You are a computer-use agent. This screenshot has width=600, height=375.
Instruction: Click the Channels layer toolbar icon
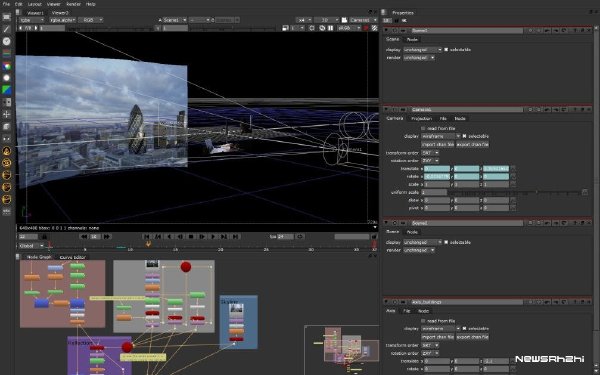click(x=7, y=54)
